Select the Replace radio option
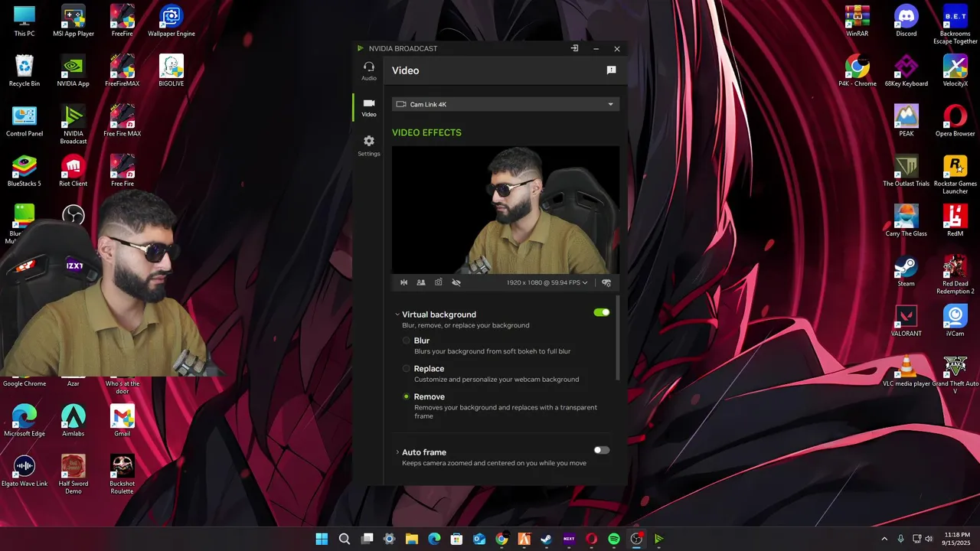Viewport: 980px width, 551px height. (407, 369)
